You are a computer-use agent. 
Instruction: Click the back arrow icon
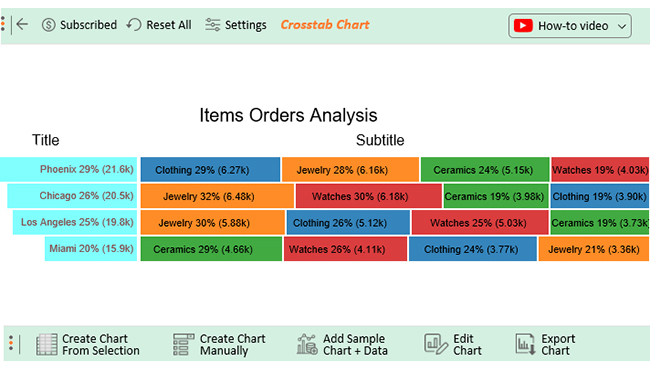[22, 24]
